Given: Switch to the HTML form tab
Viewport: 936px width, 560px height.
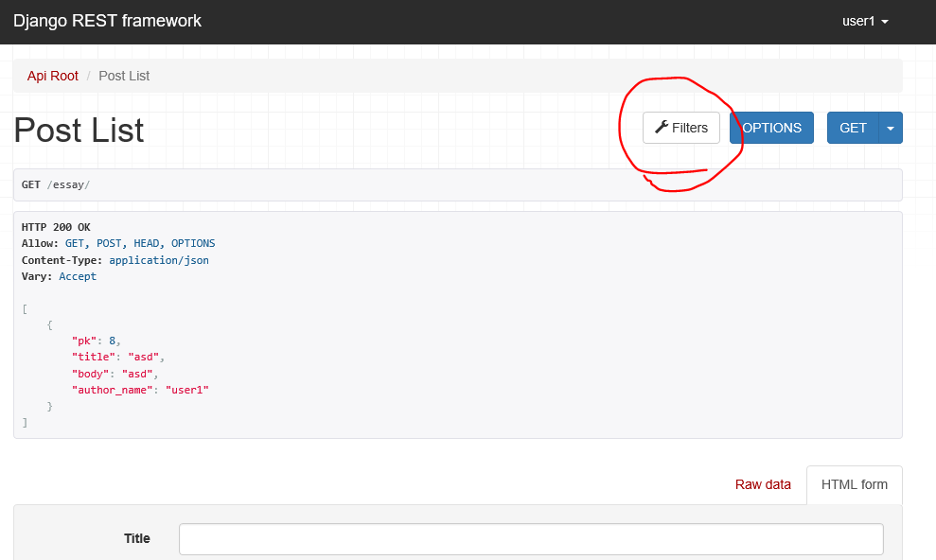Looking at the screenshot, I should [855, 484].
